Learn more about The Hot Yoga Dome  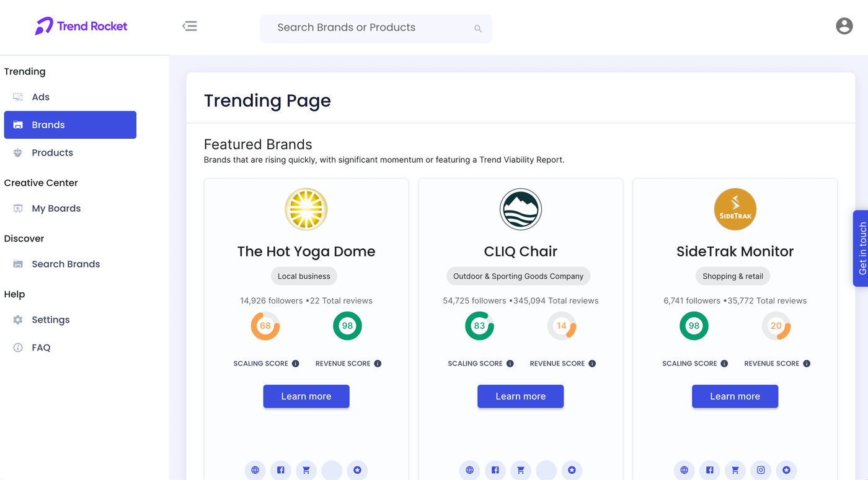pyautogui.click(x=306, y=396)
